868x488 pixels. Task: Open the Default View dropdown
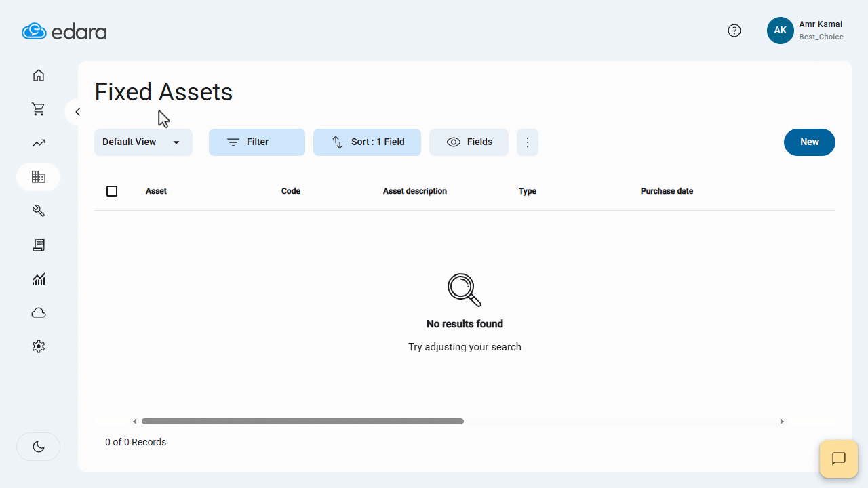pyautogui.click(x=143, y=142)
